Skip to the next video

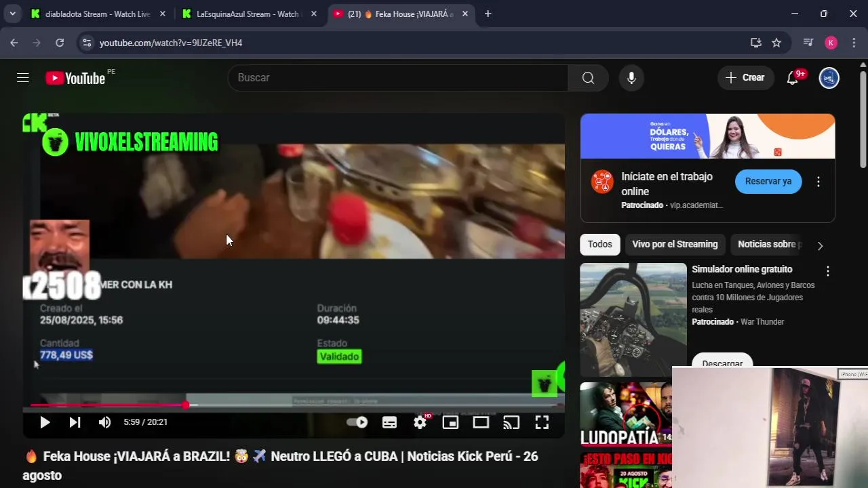75,422
